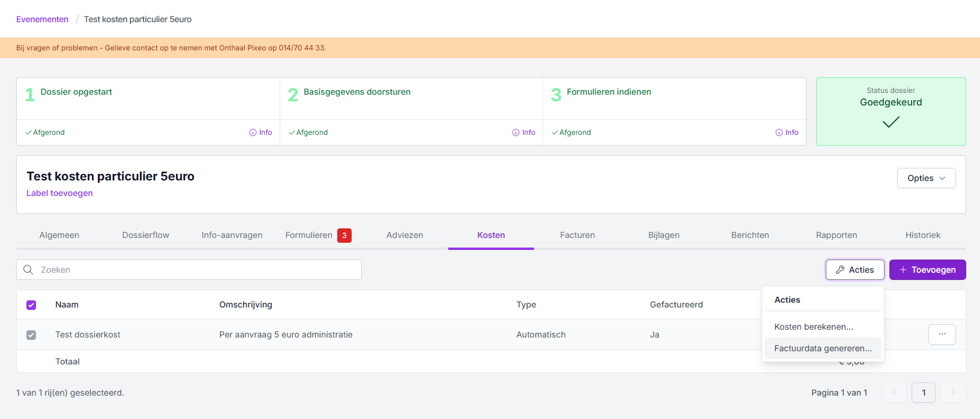This screenshot has height=419, width=980.
Task: Click the search magnifier icon
Action: pos(28,270)
